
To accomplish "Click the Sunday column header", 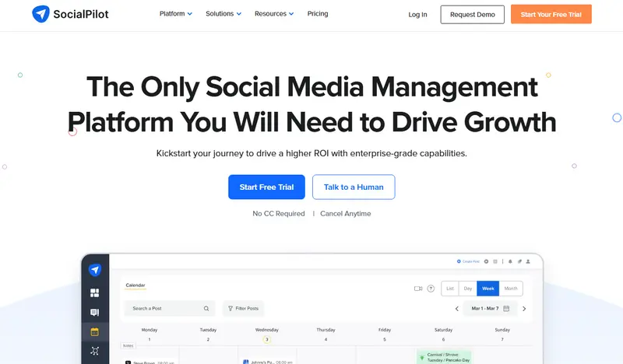I will coord(502,330).
